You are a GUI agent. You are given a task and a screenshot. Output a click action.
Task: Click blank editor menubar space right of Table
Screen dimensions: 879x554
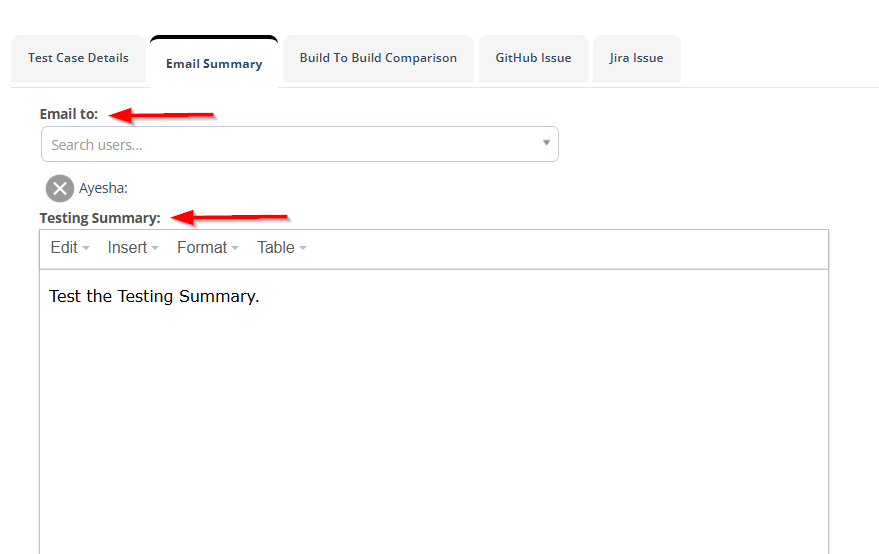click(x=560, y=248)
